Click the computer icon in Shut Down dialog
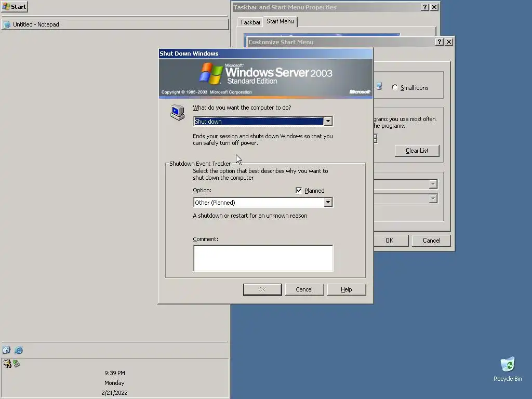The width and height of the screenshot is (532, 399). click(178, 112)
